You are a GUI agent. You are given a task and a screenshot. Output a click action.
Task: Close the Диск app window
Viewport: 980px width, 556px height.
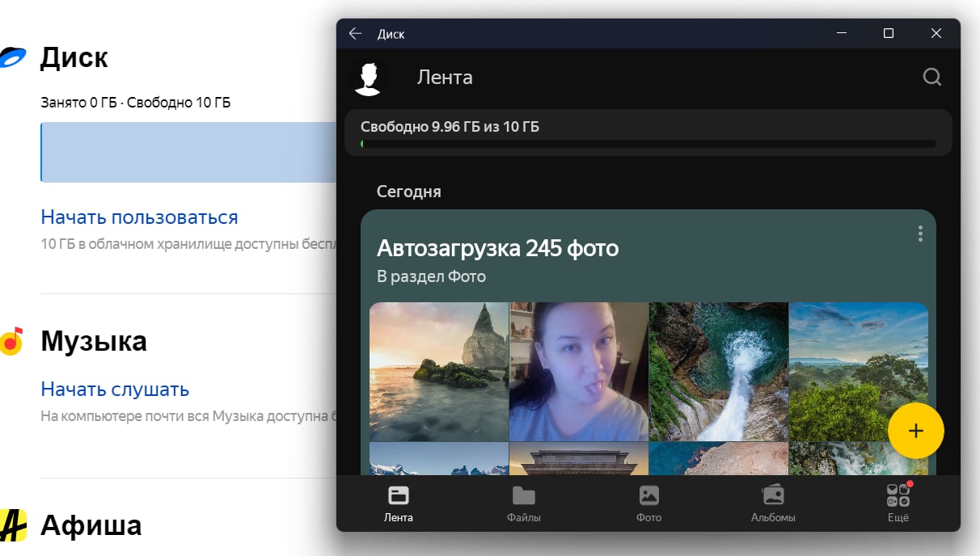pos(936,34)
